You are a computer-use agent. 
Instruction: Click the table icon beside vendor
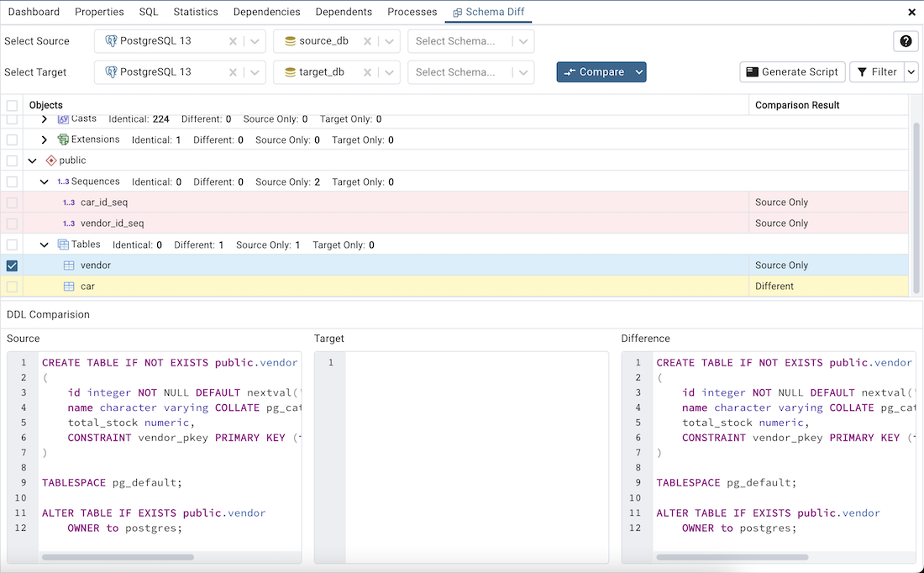pyautogui.click(x=68, y=265)
